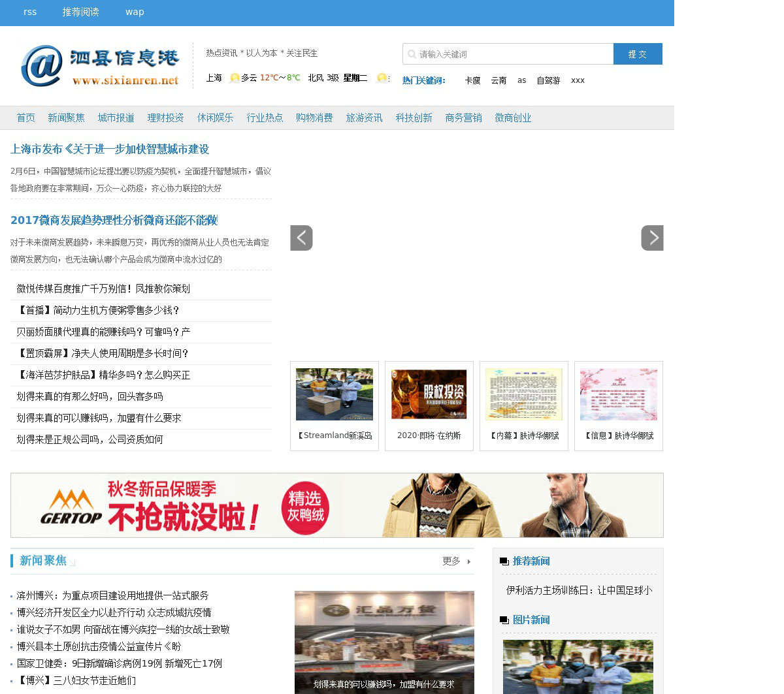Click the 推荐新闻 section icon

[x=504, y=561]
